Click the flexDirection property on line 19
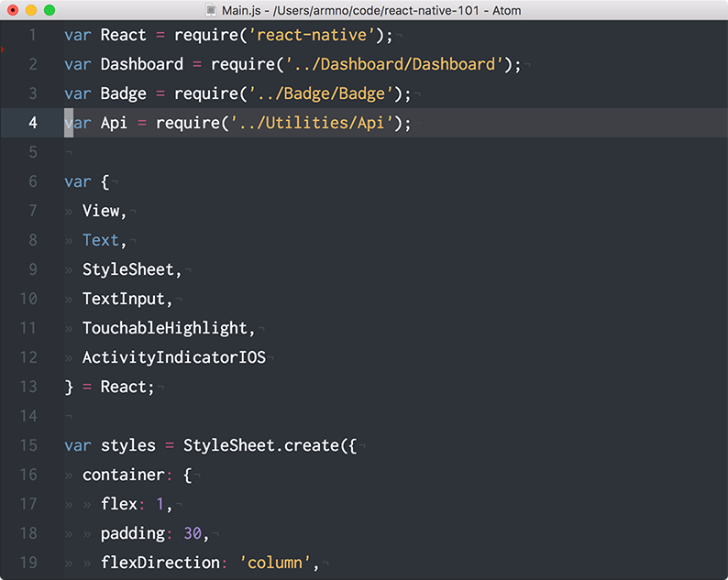728x580 pixels. (x=160, y=563)
